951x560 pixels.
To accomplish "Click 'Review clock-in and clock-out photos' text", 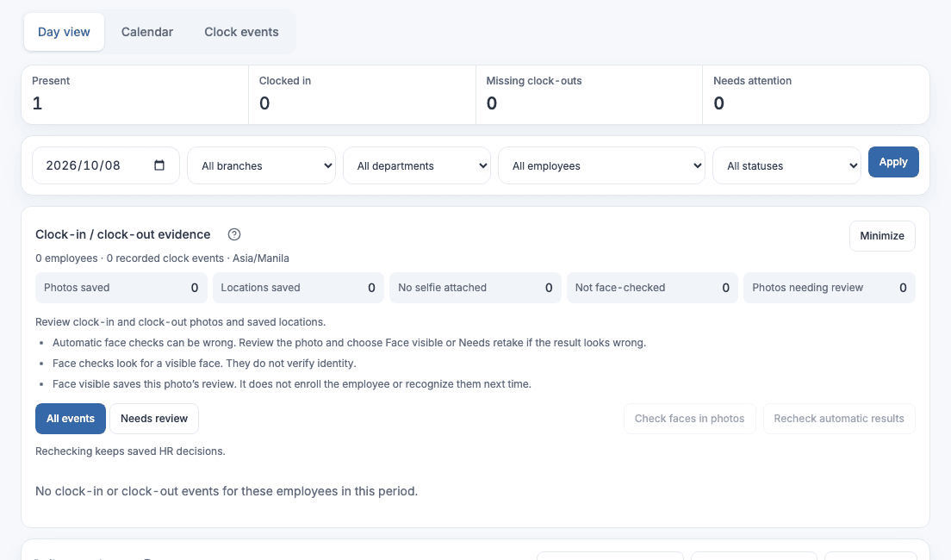I will [180, 321].
